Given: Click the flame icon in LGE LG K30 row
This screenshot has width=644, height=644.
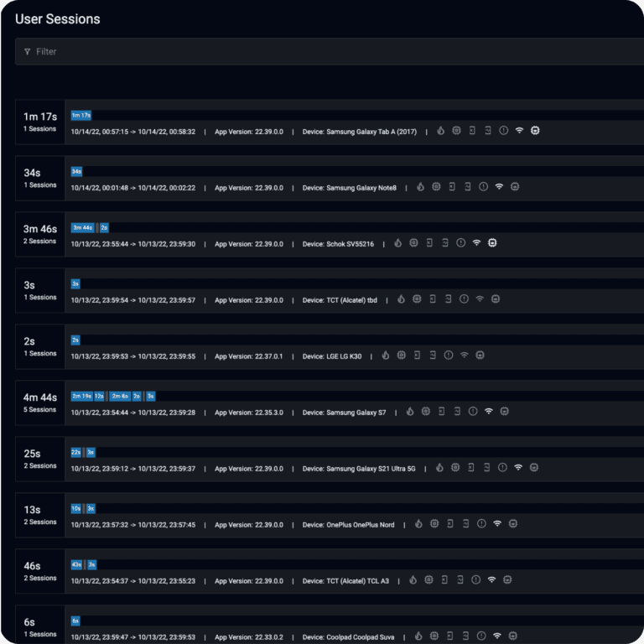Looking at the screenshot, I should point(386,356).
